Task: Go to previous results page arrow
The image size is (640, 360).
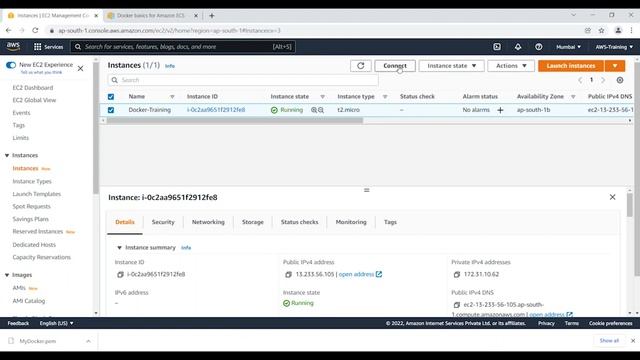Action: [580, 80]
